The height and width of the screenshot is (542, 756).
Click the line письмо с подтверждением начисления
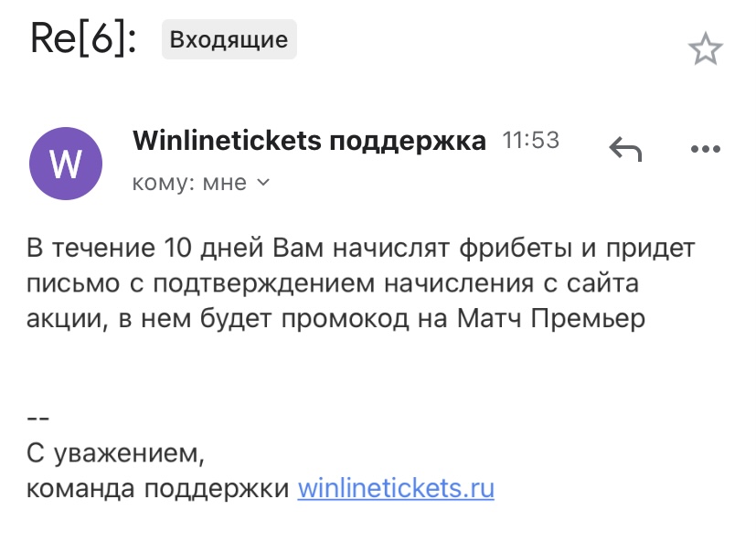point(333,283)
